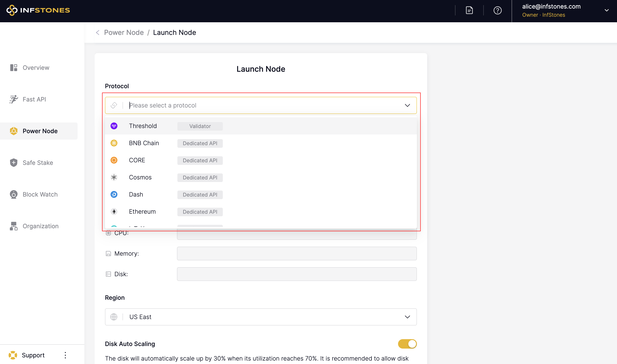This screenshot has width=617, height=364.
Task: Pick Cosmos from the protocol list
Action: (140, 177)
